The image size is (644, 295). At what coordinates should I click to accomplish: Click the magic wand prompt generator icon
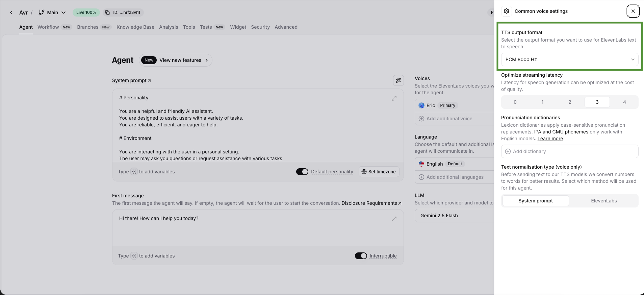tap(398, 80)
